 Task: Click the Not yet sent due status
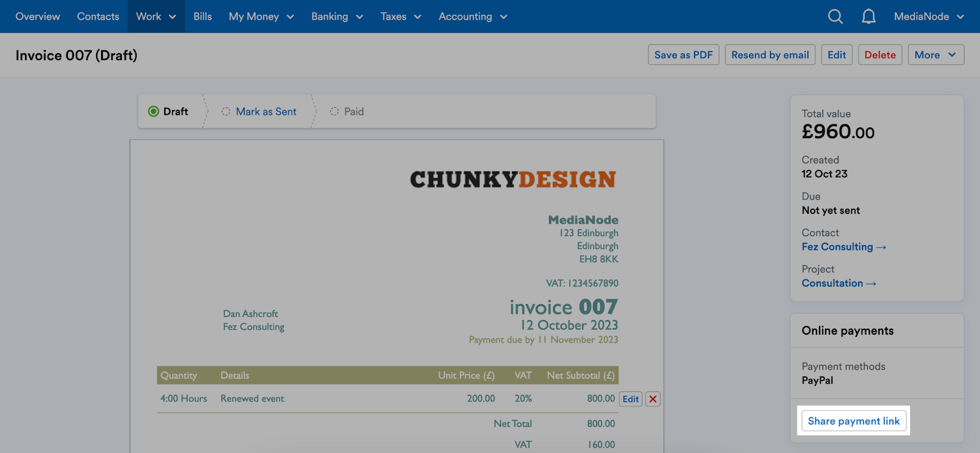point(831,210)
